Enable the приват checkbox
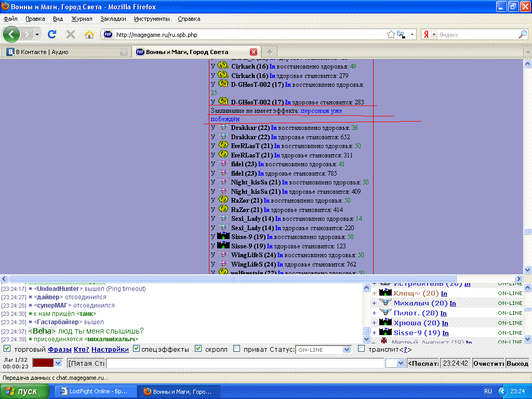Screen dimensions: 532x399 tap(237, 349)
